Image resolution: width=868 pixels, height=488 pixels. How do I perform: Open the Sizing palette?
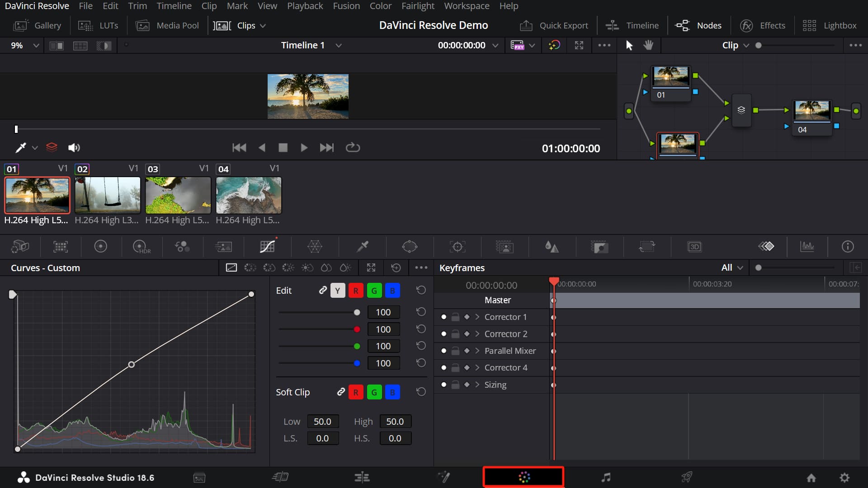647,247
